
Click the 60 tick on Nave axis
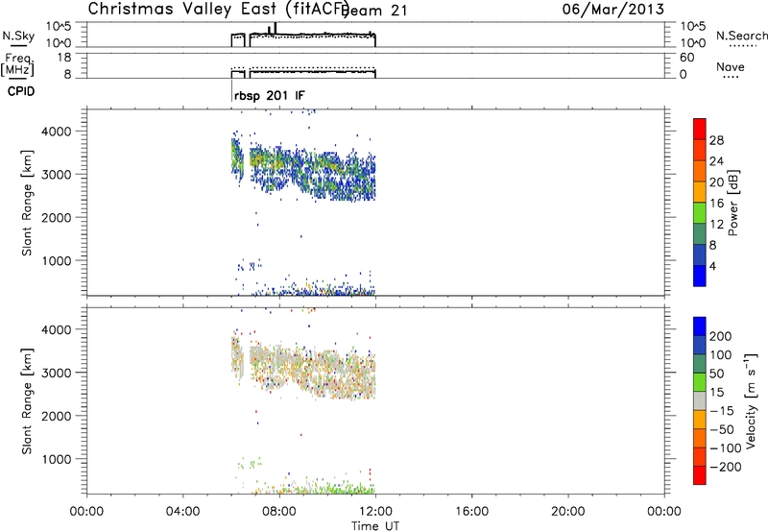tap(686, 58)
